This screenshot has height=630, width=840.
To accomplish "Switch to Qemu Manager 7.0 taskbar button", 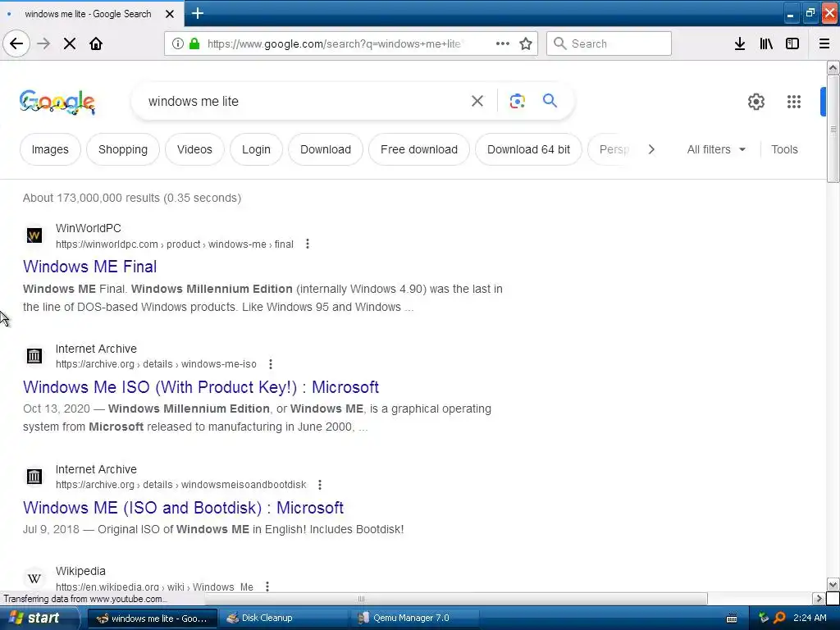I will coord(416,619).
